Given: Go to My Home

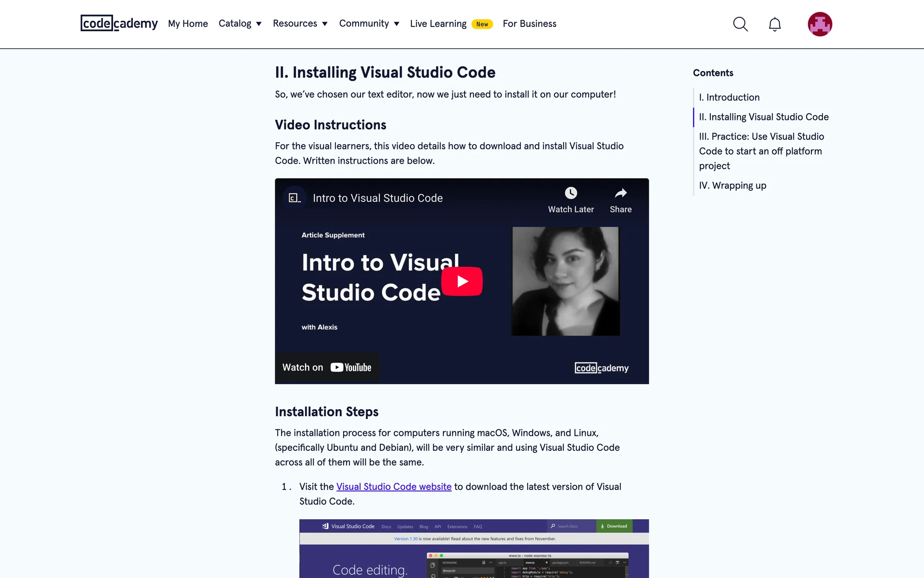Looking at the screenshot, I should coord(188,24).
